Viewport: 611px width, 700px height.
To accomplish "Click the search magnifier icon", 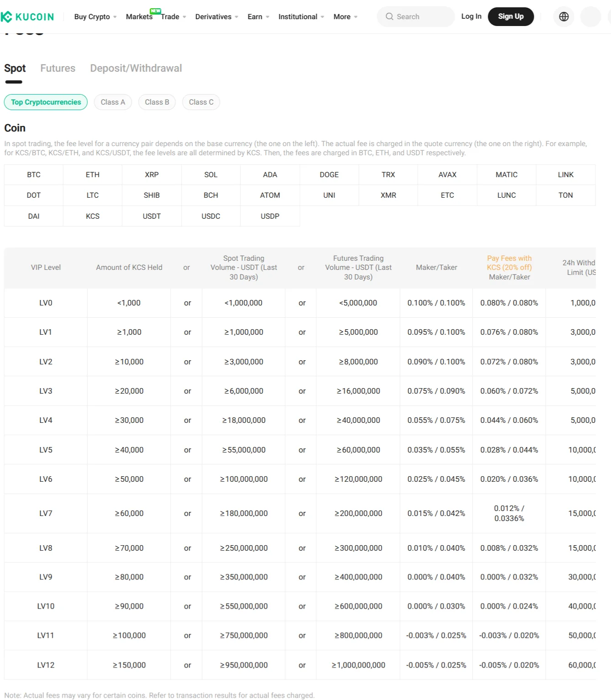I will click(x=389, y=16).
